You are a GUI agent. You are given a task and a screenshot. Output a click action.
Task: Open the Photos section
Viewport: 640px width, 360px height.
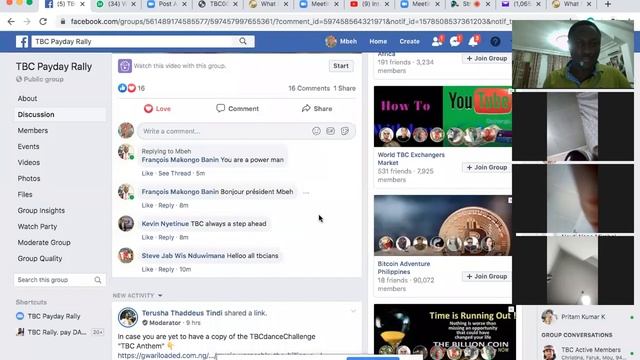(x=29, y=178)
